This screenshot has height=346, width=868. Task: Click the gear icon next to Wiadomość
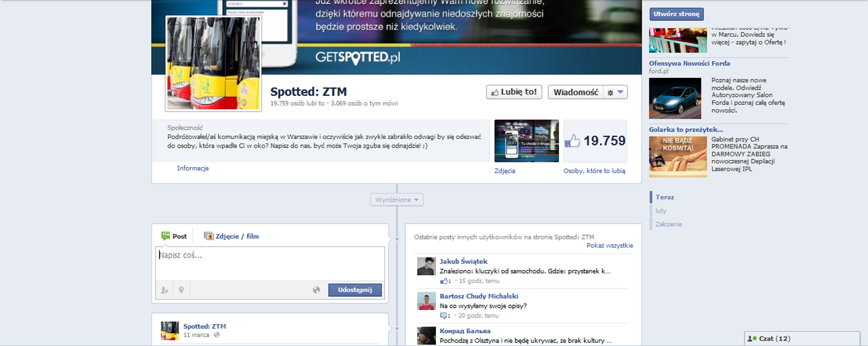point(610,93)
